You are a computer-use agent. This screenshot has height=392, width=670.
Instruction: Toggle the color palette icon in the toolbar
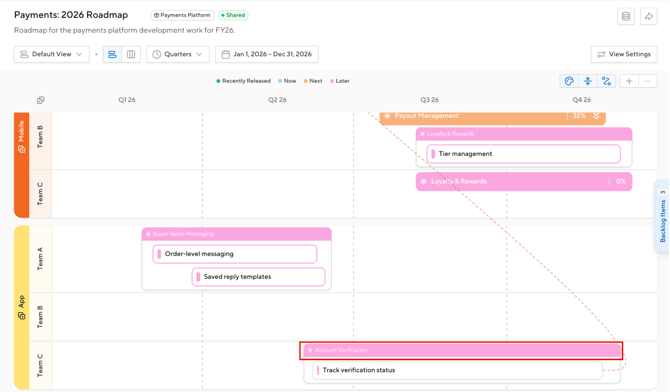click(x=569, y=81)
